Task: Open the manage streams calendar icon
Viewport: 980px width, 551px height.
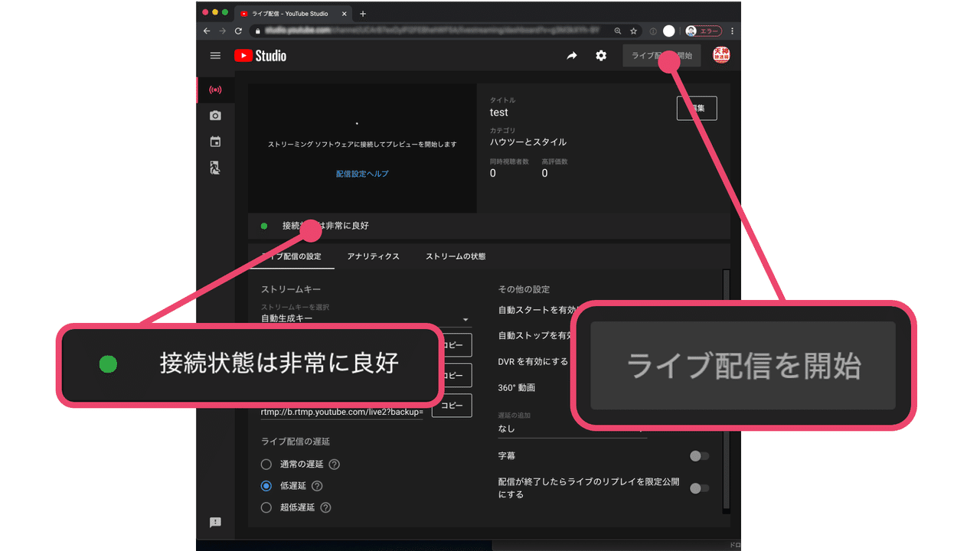Action: (215, 141)
